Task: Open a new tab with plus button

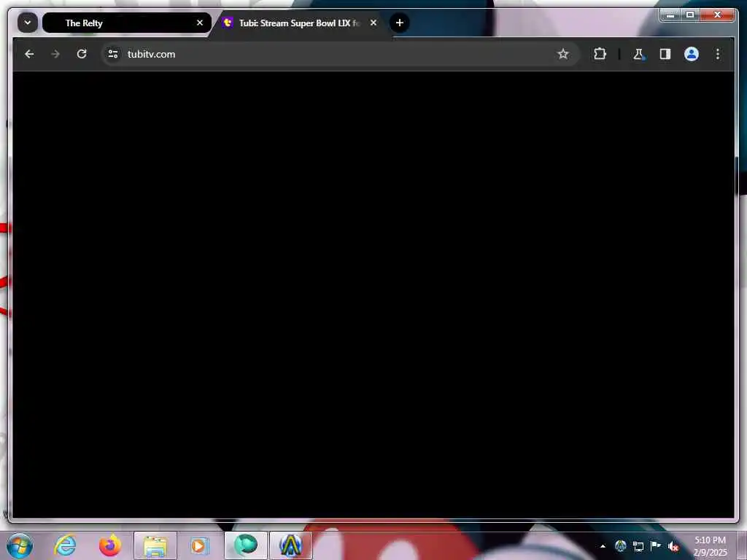Action: pyautogui.click(x=400, y=23)
